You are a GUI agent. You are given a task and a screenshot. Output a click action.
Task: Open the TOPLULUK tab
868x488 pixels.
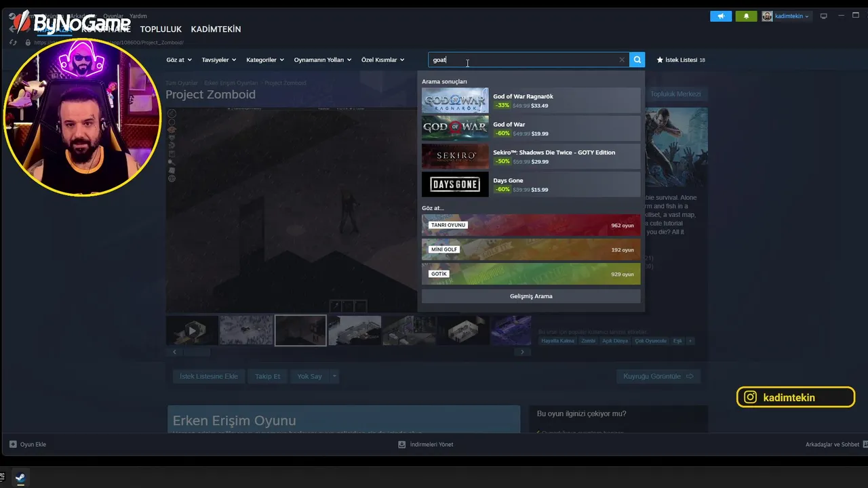(161, 29)
